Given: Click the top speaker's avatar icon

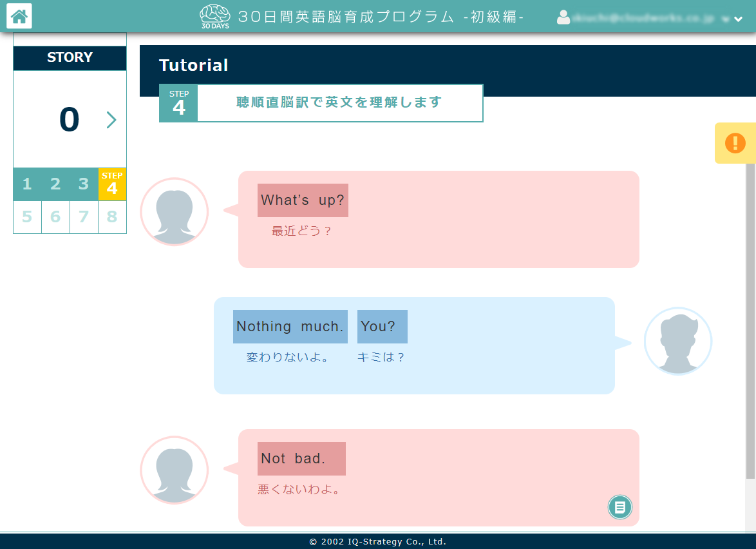Looking at the screenshot, I should tap(174, 211).
